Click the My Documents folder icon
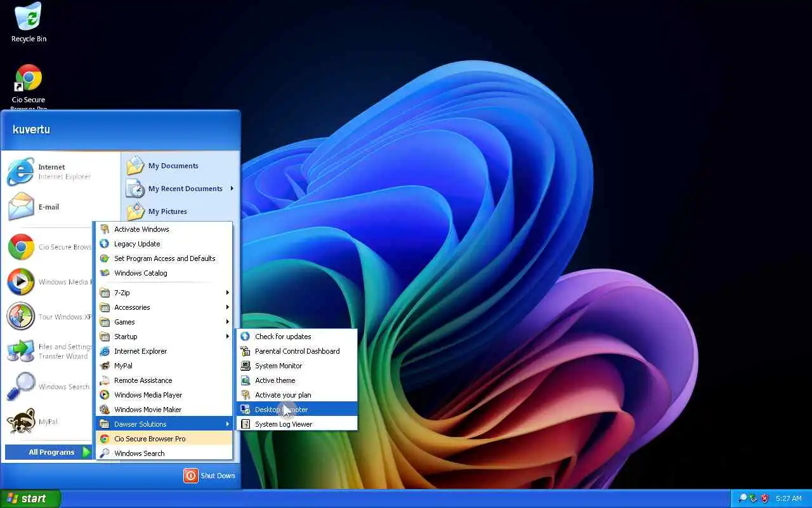 [x=136, y=166]
